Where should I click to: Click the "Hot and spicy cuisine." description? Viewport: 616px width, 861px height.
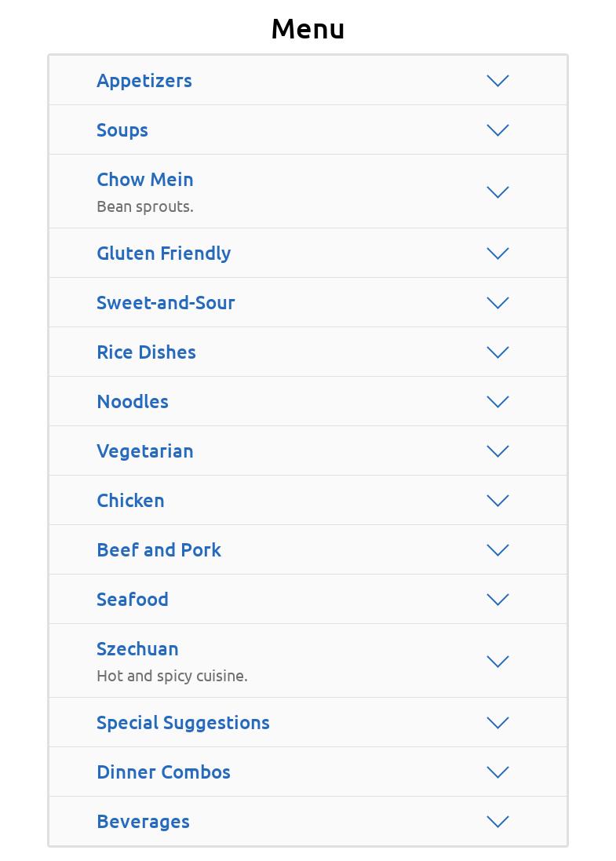coord(172,676)
